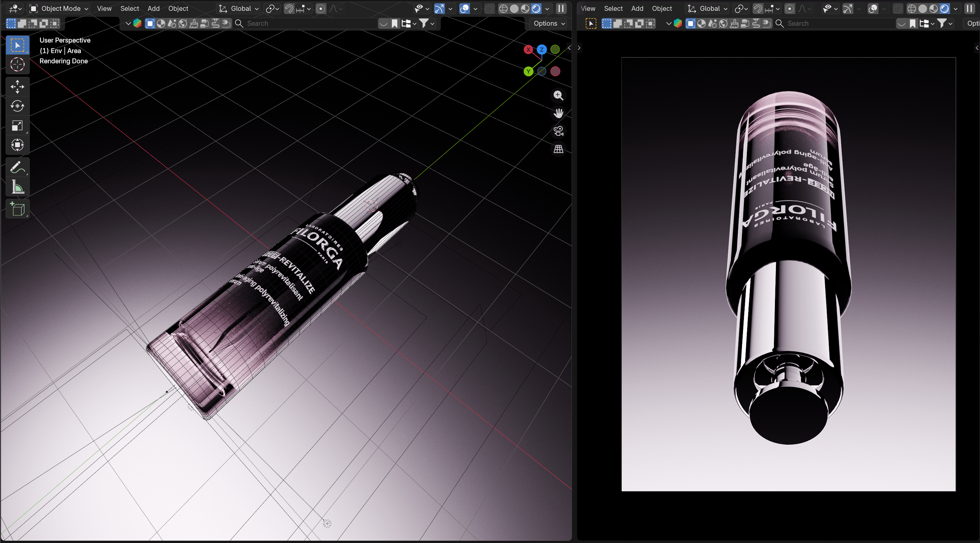Select the extend selection mode in left header
This screenshot has height=543, width=980.
[22, 23]
